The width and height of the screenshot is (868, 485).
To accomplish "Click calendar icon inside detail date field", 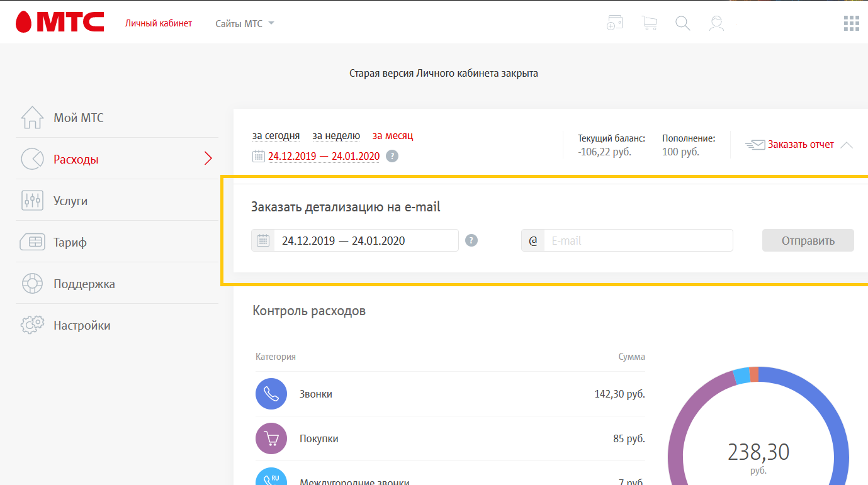I will click(x=263, y=240).
